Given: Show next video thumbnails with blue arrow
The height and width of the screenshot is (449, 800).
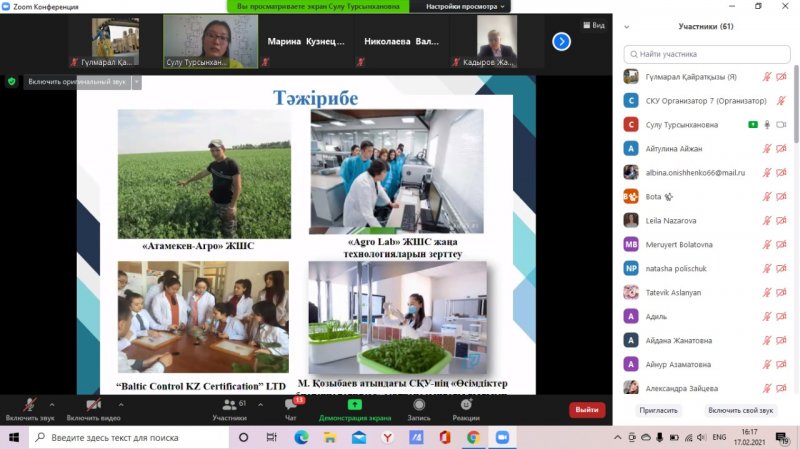Looking at the screenshot, I should tap(561, 41).
